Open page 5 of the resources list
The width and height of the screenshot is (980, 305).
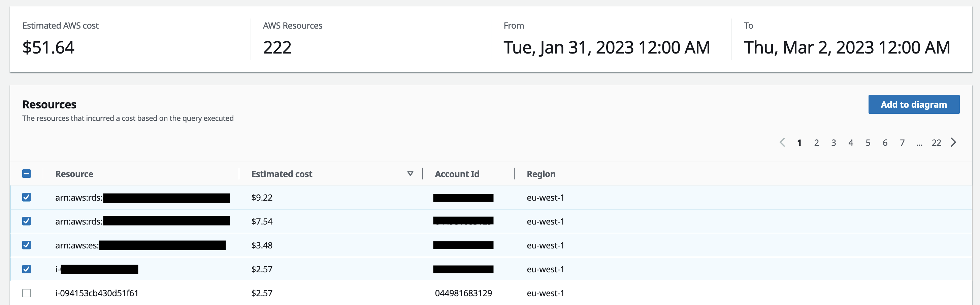click(x=868, y=142)
